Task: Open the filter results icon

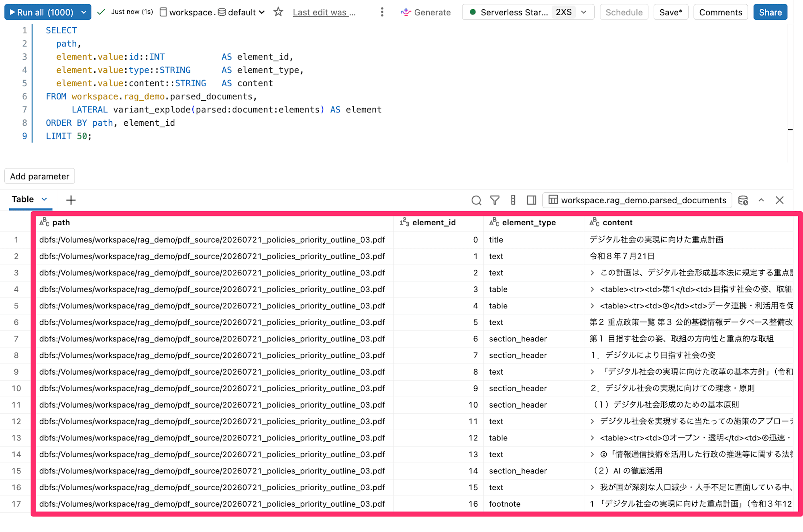Action: coord(495,200)
